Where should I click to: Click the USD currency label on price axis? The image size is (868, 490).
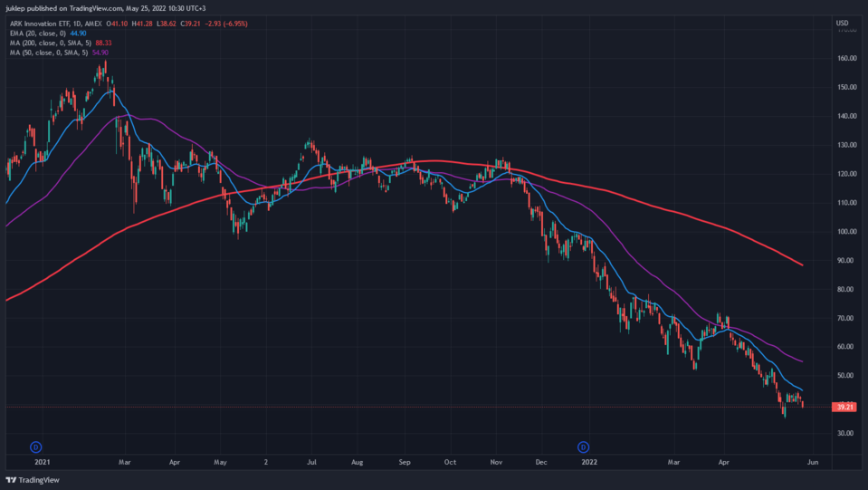pyautogui.click(x=842, y=24)
